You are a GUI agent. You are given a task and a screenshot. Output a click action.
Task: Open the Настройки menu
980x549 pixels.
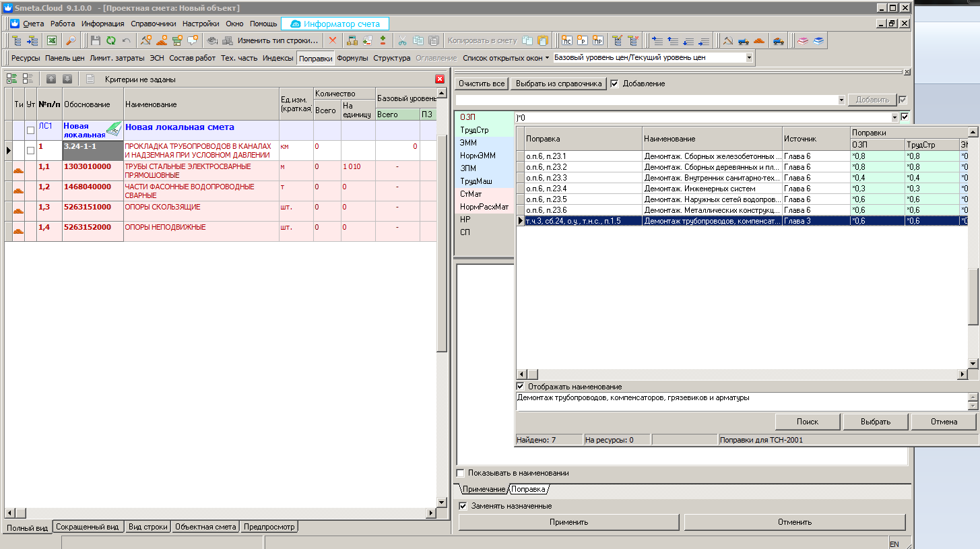201,24
